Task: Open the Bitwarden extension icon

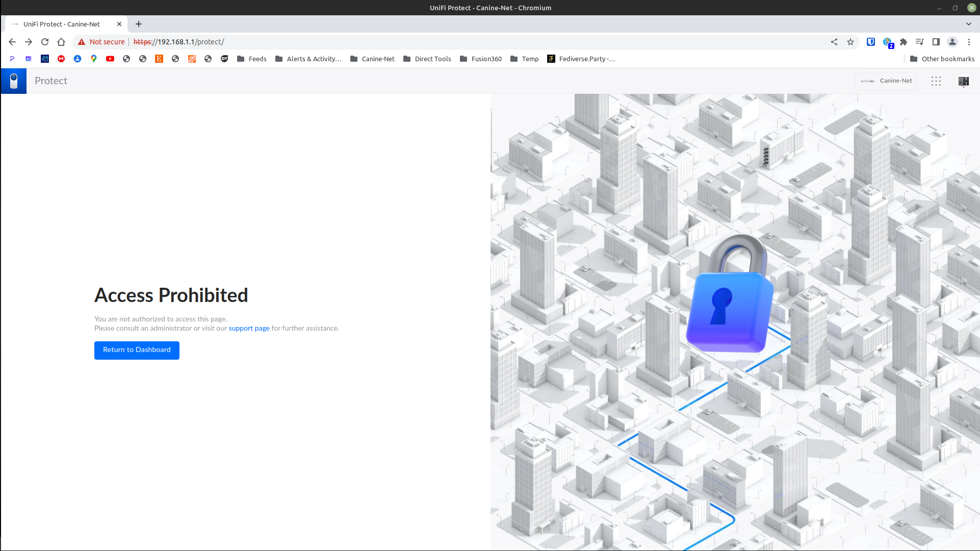Action: (871, 42)
